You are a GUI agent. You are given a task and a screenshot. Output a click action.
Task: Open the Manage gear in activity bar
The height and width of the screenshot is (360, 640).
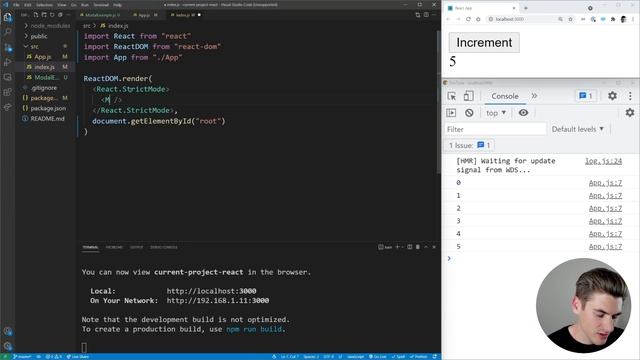click(7, 346)
